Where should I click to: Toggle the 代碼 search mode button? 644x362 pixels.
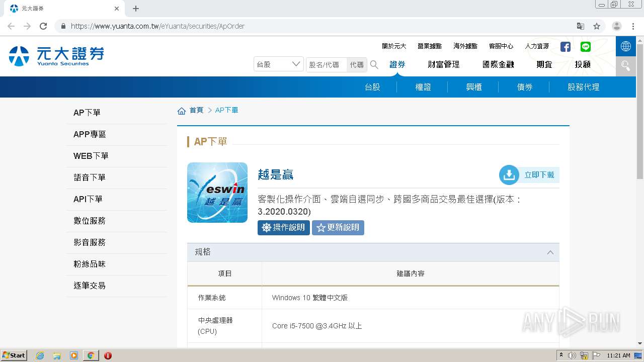[x=357, y=65]
